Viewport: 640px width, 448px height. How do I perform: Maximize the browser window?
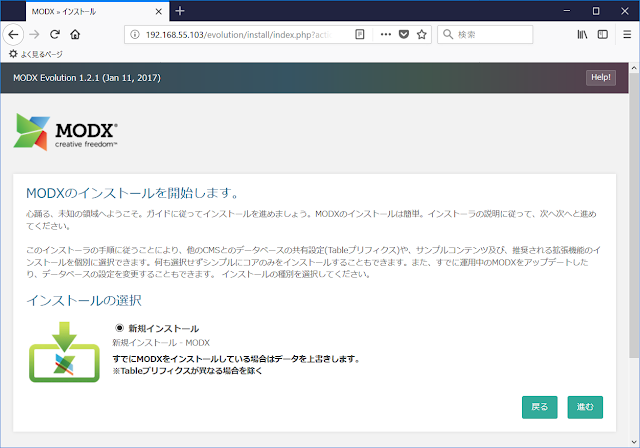[596, 11]
